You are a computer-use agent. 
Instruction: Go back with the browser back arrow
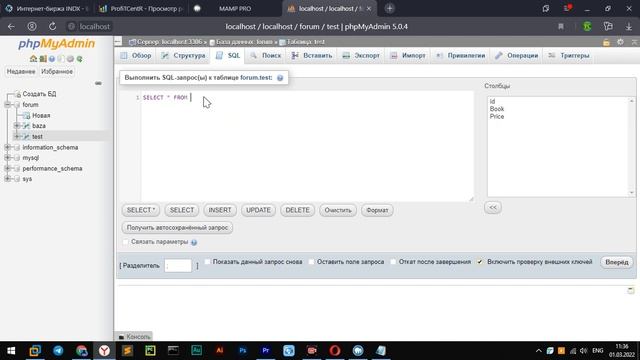(11, 27)
